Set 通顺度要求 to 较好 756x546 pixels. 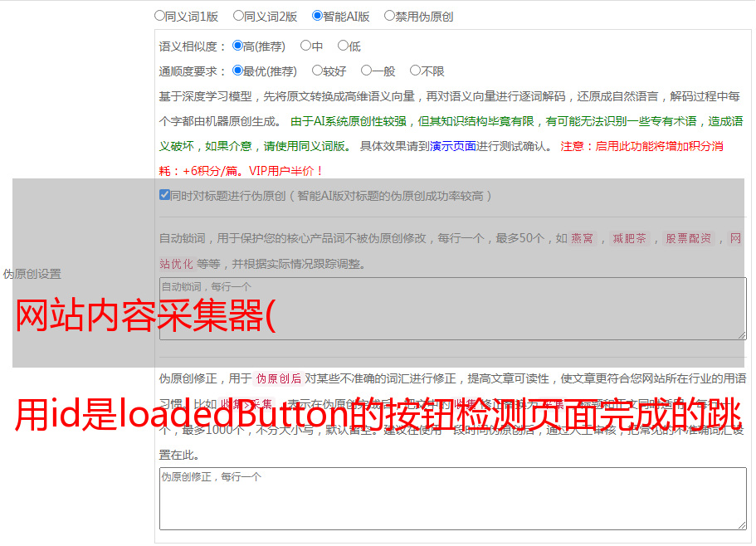coord(317,71)
